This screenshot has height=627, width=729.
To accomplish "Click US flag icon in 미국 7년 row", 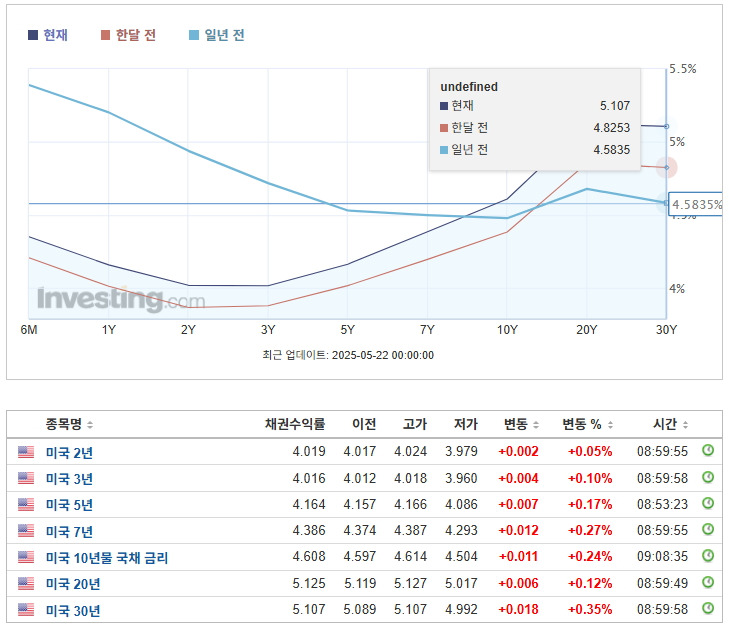I will 26,530.
